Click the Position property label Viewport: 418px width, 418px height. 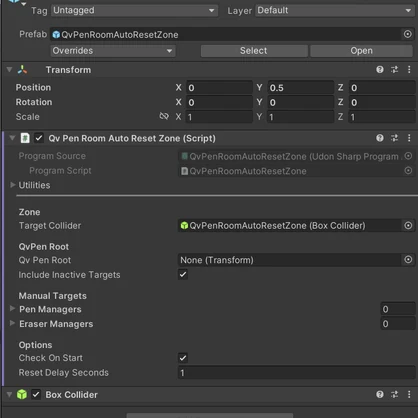coord(33,87)
